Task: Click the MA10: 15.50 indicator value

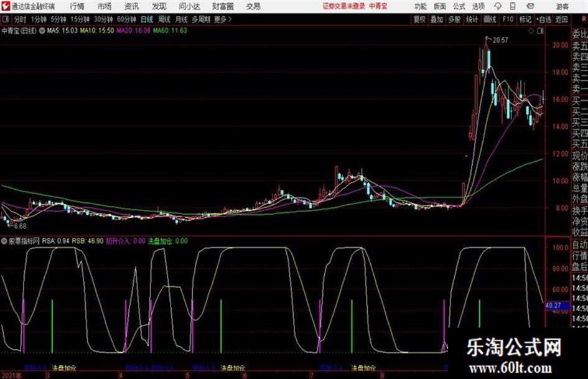Action: click(96, 30)
